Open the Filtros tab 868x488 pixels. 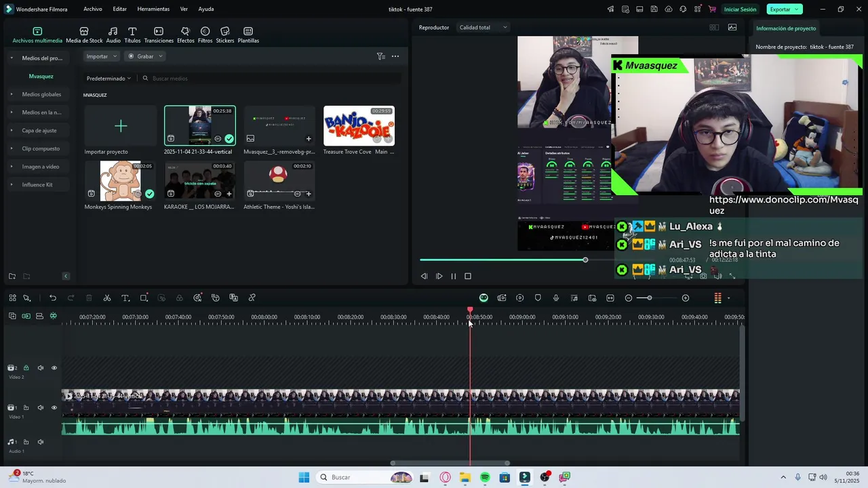205,35
